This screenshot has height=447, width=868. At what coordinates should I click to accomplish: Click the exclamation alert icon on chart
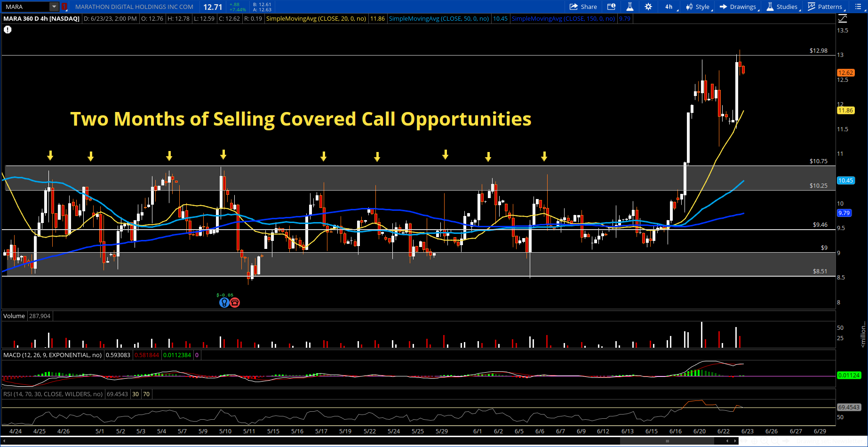[x=8, y=30]
